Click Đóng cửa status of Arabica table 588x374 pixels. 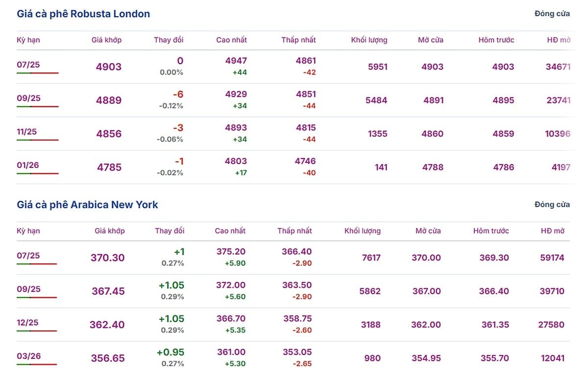[x=552, y=205]
